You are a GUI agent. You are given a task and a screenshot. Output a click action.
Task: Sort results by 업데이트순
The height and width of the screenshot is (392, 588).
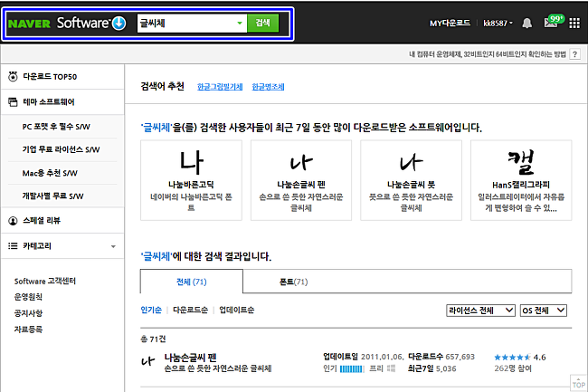(x=237, y=310)
